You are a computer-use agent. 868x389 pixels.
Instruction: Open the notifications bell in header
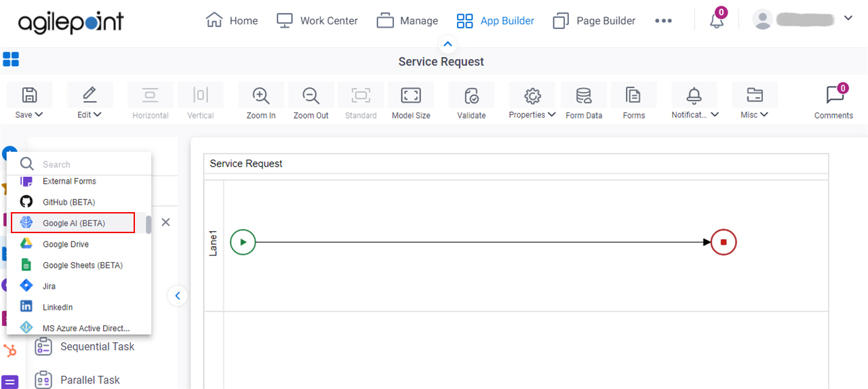[717, 20]
